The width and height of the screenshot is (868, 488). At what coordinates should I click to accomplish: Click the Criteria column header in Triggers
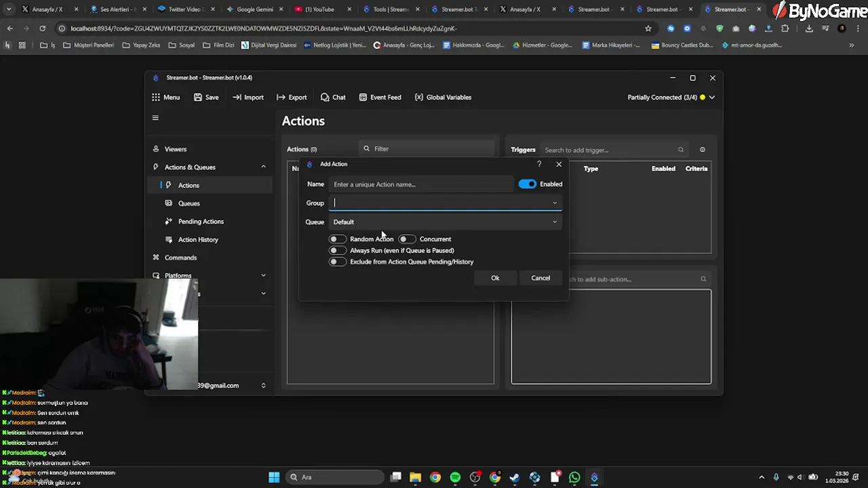coord(696,169)
